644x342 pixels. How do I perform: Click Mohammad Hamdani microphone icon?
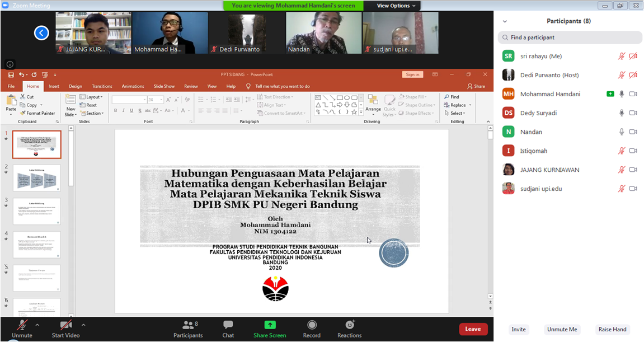click(x=622, y=94)
